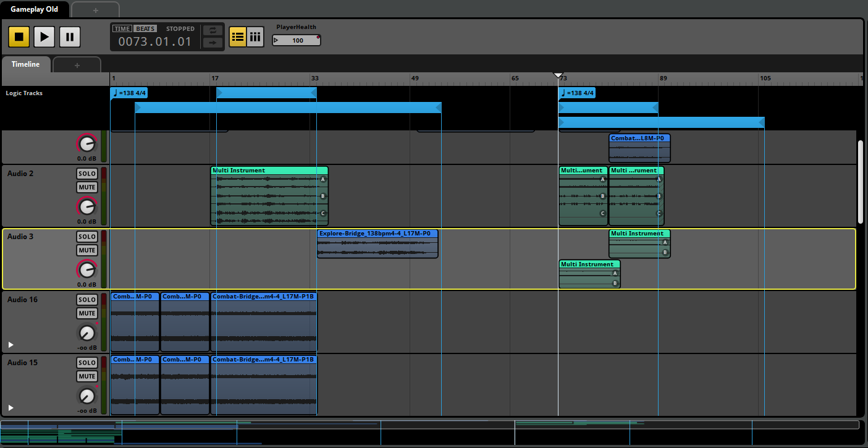Viewport: 868px width, 448px height.
Task: Select the Timeline tab
Action: click(x=25, y=64)
